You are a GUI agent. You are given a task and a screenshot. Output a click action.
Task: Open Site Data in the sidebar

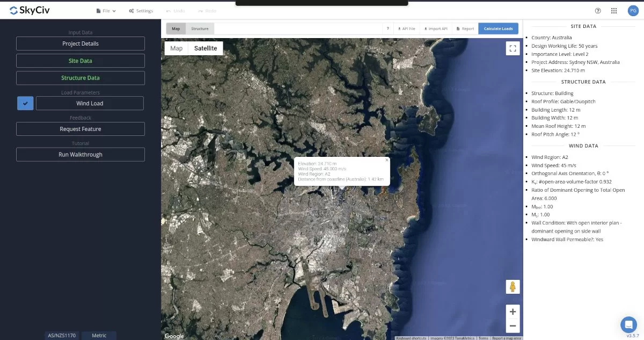(80, 61)
